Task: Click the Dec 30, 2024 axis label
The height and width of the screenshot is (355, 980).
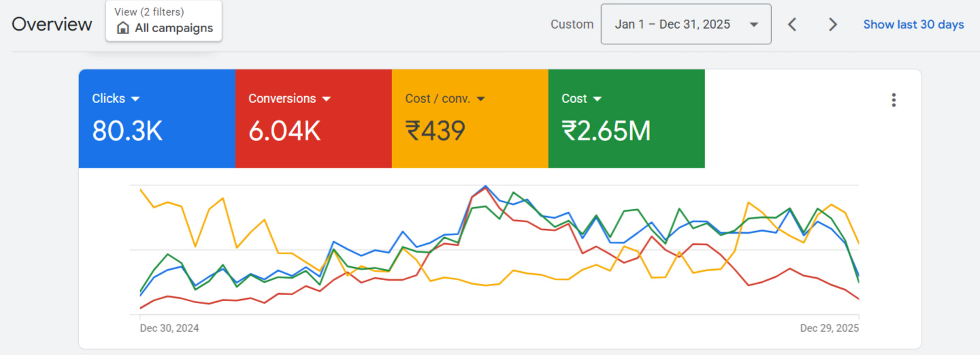Action: coord(169,328)
